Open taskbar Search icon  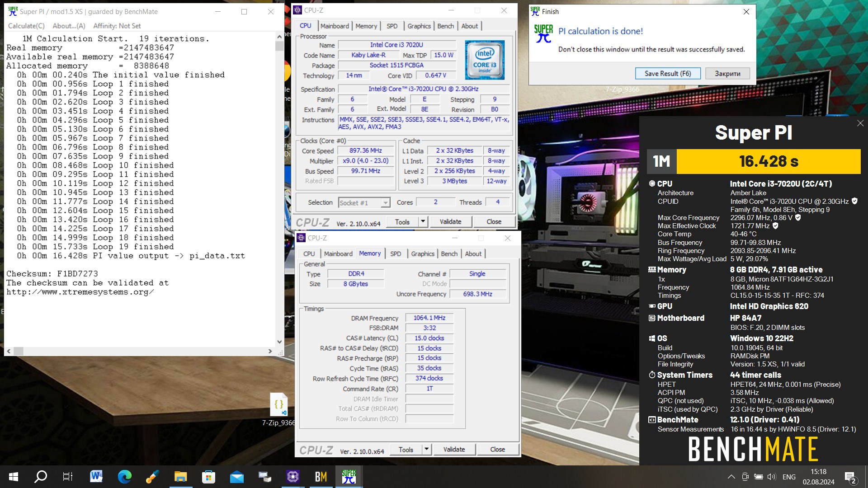tap(41, 477)
